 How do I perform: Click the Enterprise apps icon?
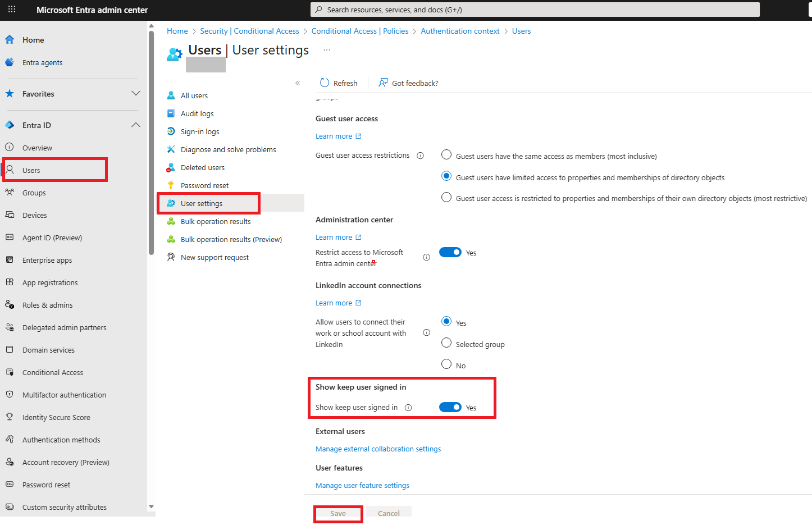[x=10, y=259]
